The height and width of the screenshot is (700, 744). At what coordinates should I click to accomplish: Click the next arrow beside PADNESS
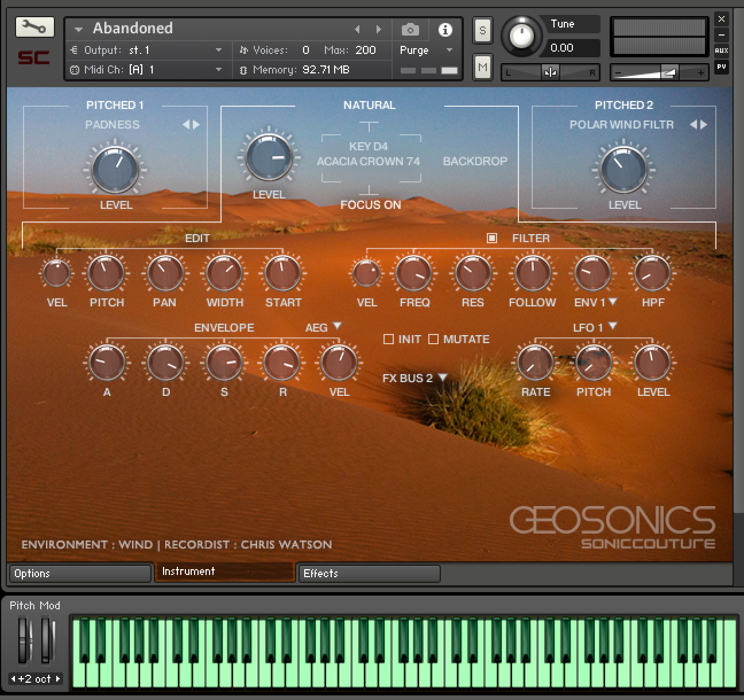click(195, 125)
